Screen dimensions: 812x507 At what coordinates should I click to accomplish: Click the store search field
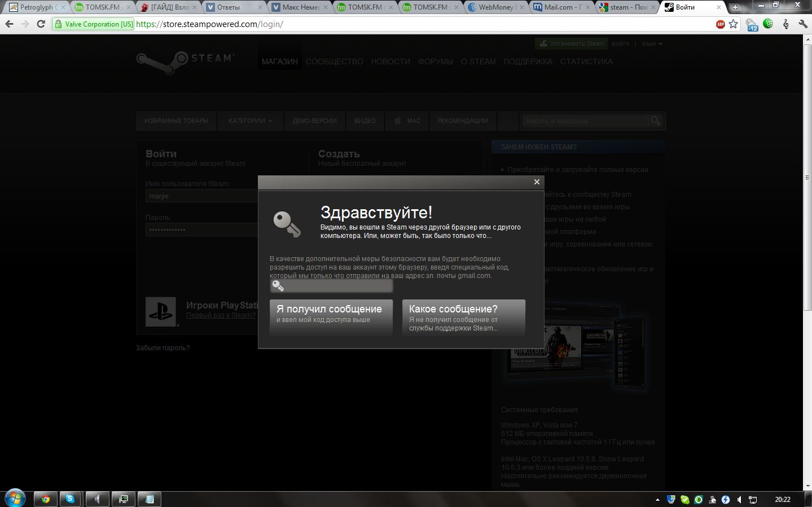tap(585, 121)
